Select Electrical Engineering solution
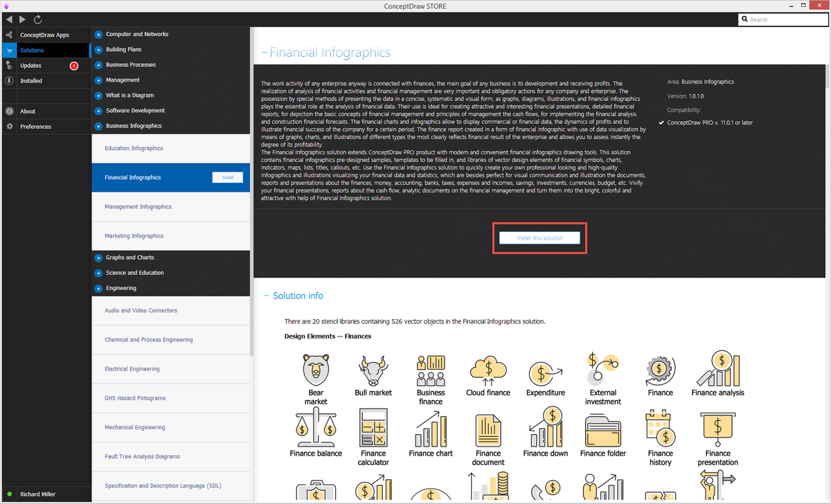This screenshot has width=831, height=504. 170,368
